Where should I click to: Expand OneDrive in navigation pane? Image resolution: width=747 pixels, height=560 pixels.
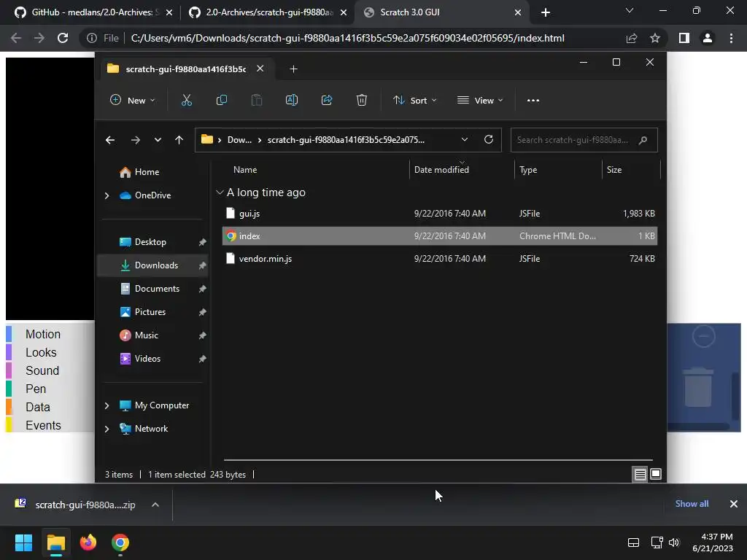point(107,195)
